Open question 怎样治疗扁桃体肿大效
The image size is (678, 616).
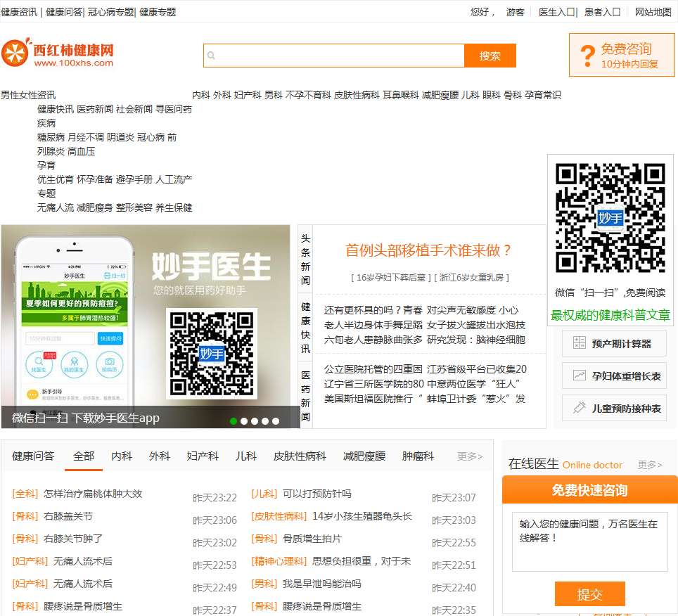[93, 494]
